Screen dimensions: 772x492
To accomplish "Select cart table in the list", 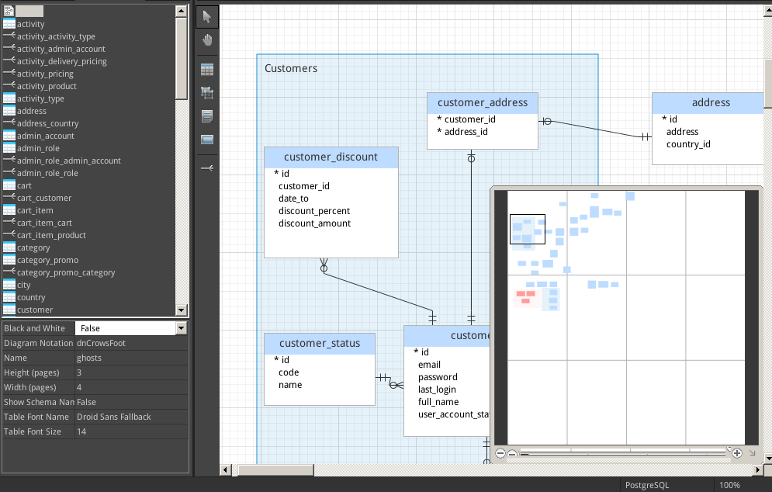I will click(x=24, y=186).
